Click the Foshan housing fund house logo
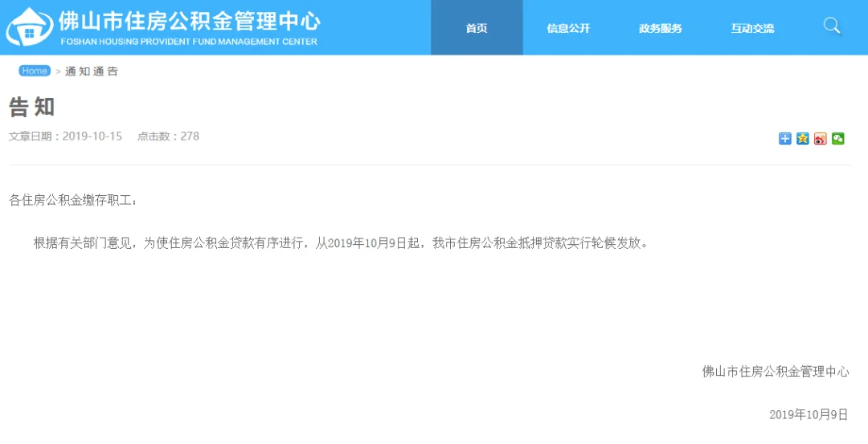The image size is (868, 444). coord(30,26)
